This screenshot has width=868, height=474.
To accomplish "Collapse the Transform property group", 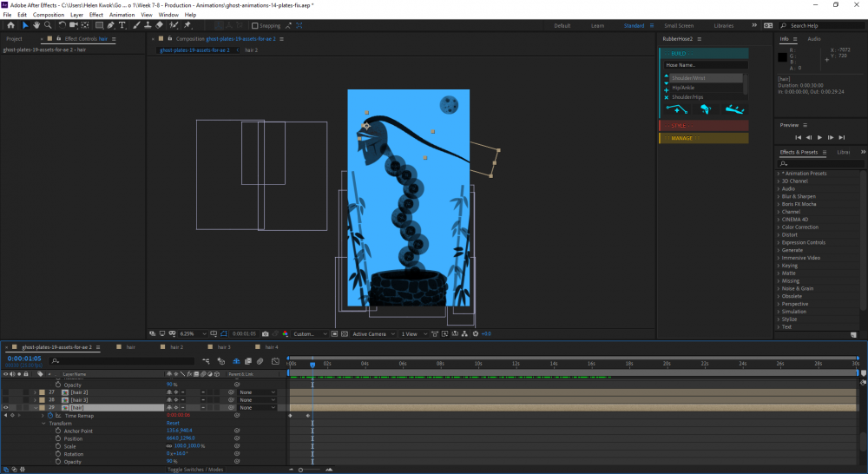I will (x=43, y=423).
